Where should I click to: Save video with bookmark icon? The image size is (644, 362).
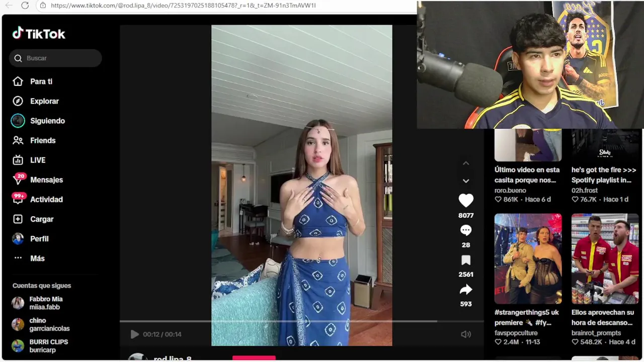tap(466, 260)
